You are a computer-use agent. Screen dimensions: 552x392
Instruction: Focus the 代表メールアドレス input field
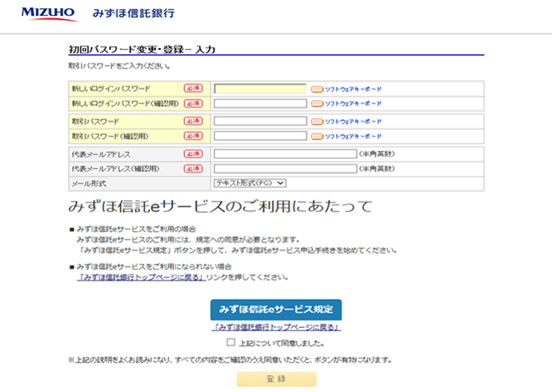pos(285,154)
